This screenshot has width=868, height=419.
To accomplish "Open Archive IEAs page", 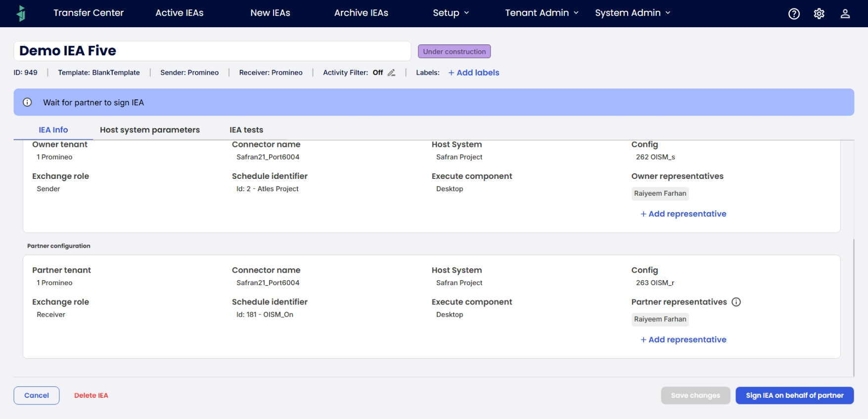I will (361, 13).
